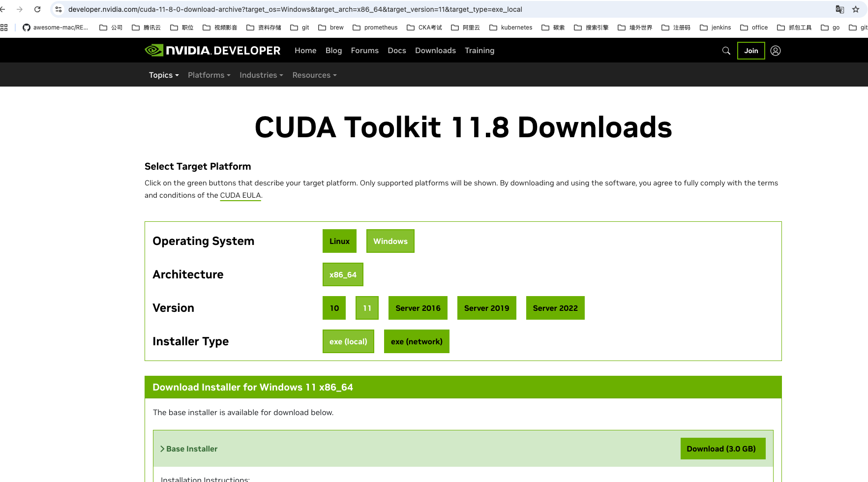
Task: Open the 视频影音 bookmark folder
Action: [220, 28]
